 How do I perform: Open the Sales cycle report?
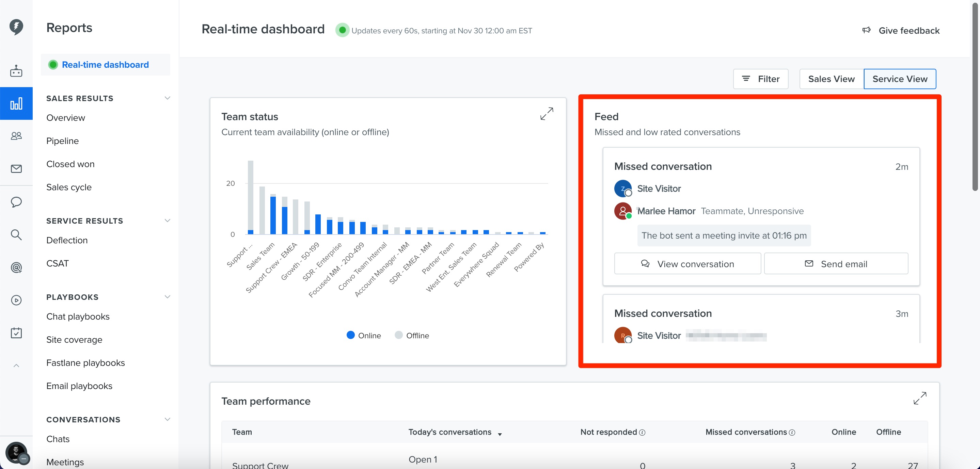click(x=69, y=187)
